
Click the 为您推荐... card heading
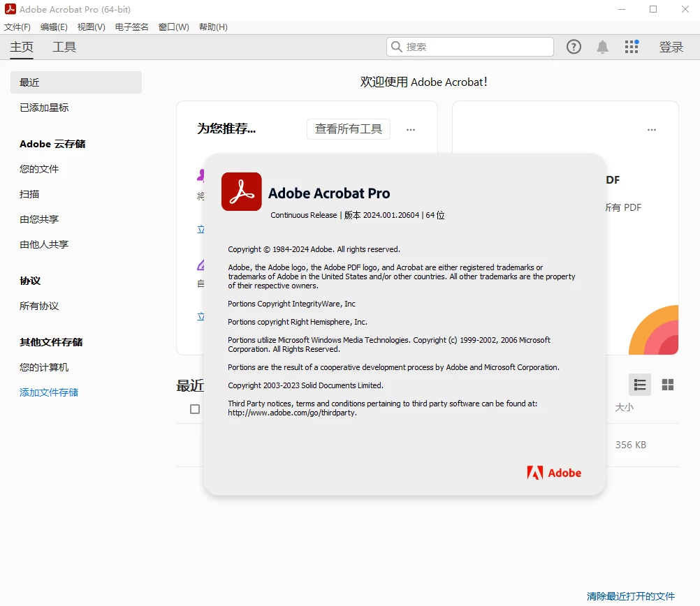pos(226,129)
